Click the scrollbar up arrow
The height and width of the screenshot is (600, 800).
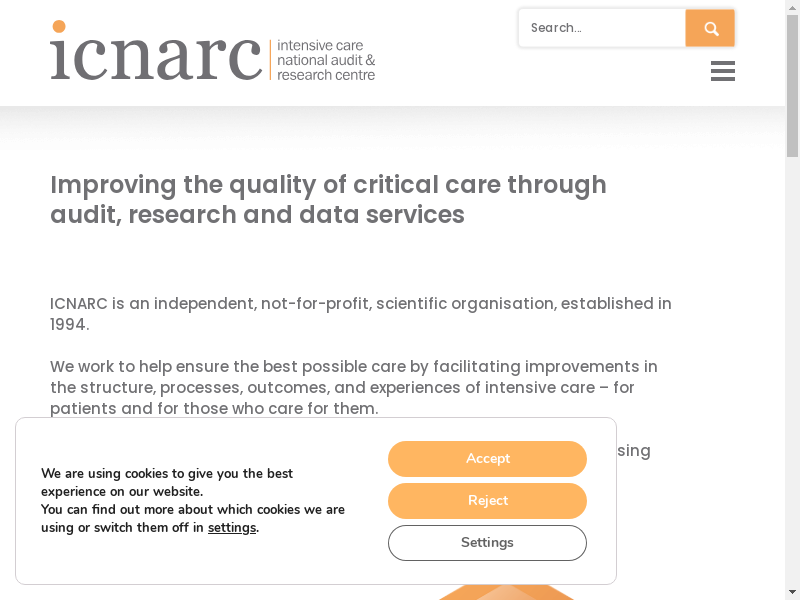(792, 7)
